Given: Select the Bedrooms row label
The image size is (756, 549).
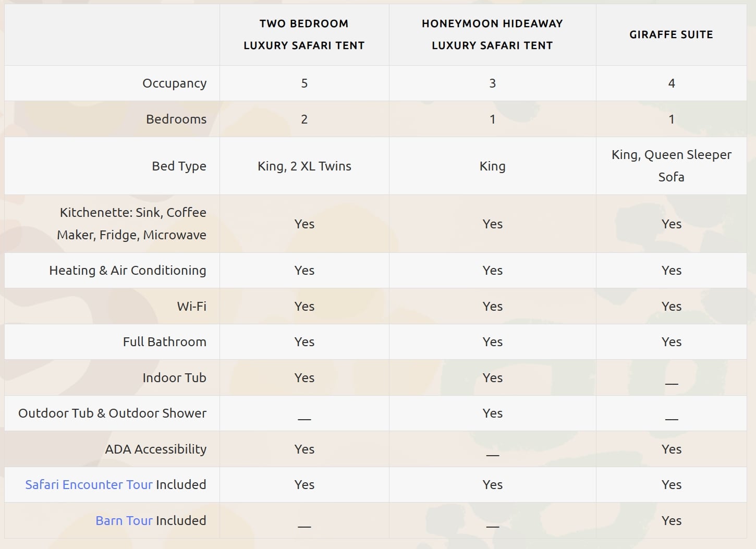Looking at the screenshot, I should (176, 119).
